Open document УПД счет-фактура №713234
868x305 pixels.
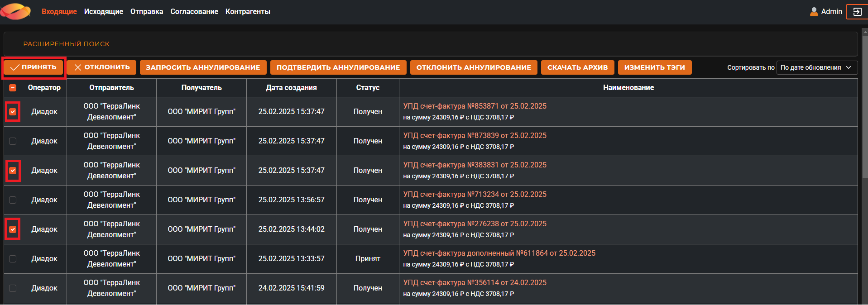click(x=475, y=194)
